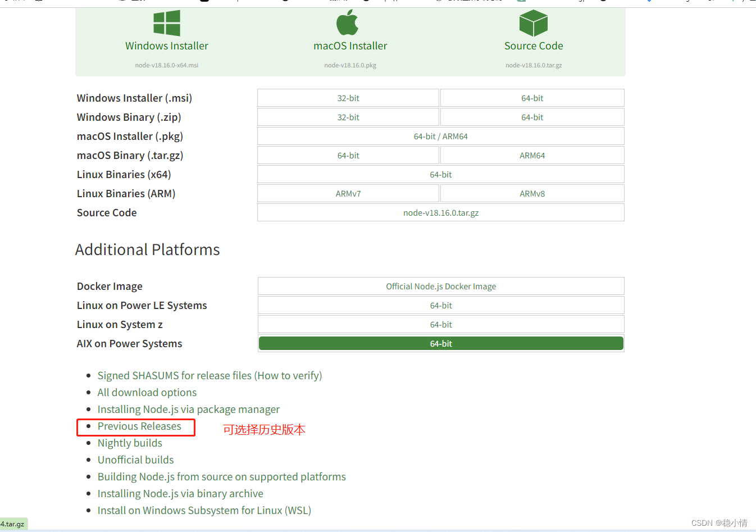Click the AIX on Power Systems label

(130, 343)
